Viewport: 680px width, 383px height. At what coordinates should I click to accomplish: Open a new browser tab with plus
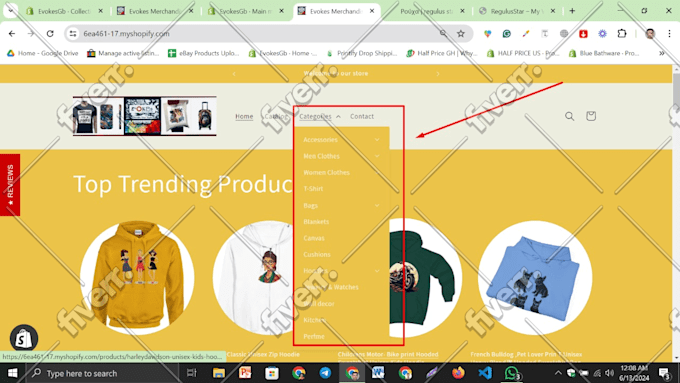tap(572, 11)
